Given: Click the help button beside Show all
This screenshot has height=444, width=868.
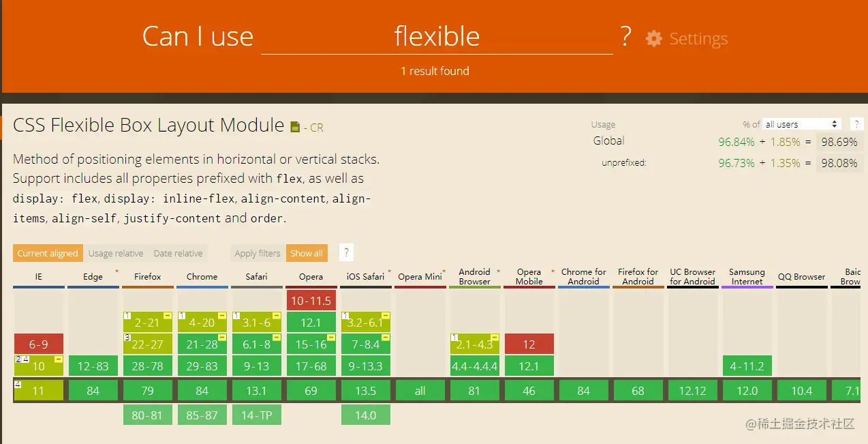Looking at the screenshot, I should tap(346, 252).
